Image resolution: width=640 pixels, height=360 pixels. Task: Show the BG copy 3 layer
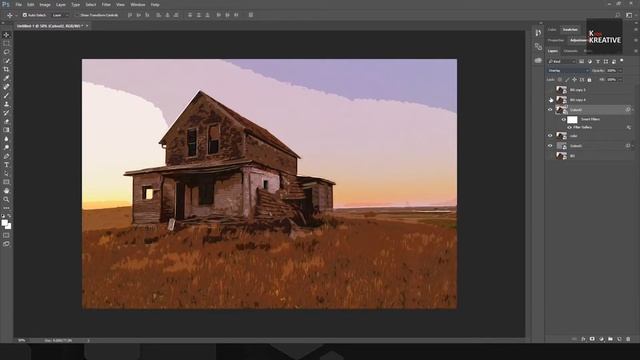pos(550,90)
